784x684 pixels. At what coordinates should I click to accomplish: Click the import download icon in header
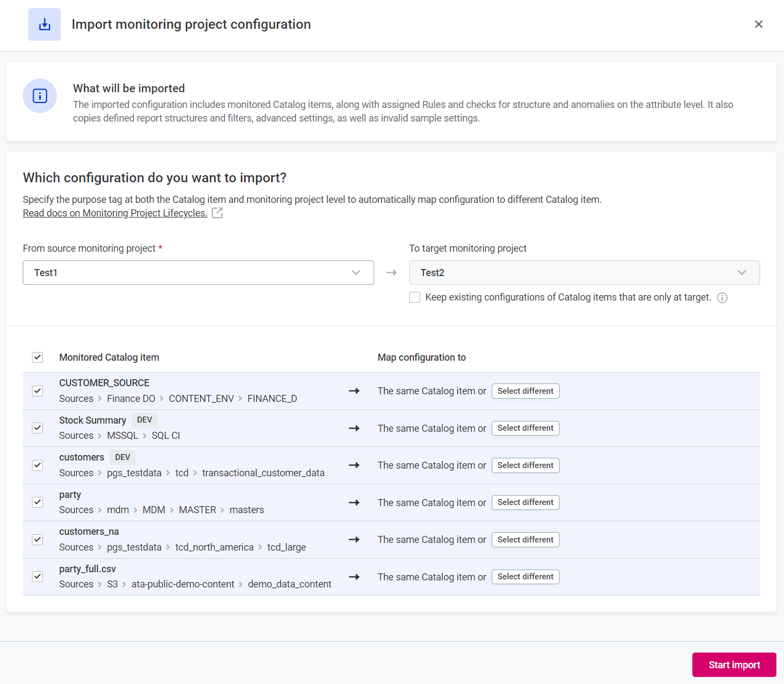pyautogui.click(x=44, y=24)
